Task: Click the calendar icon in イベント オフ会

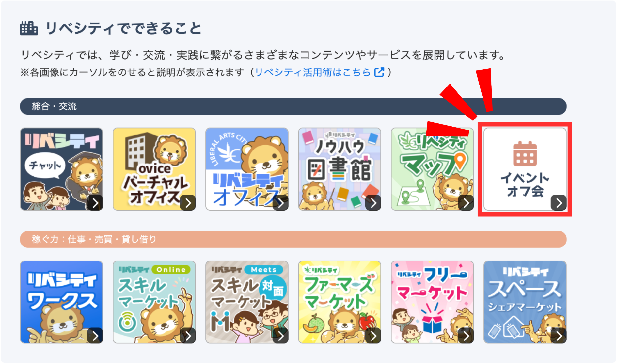Action: (525, 153)
